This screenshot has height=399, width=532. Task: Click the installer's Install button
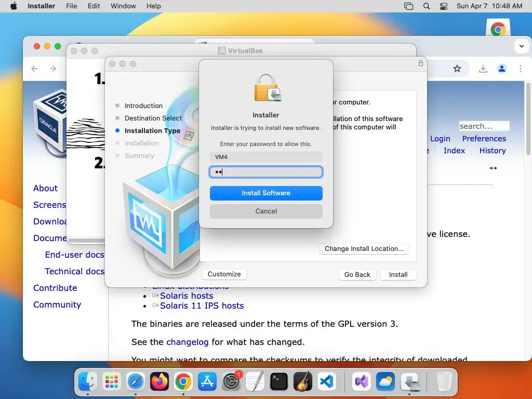(398, 274)
